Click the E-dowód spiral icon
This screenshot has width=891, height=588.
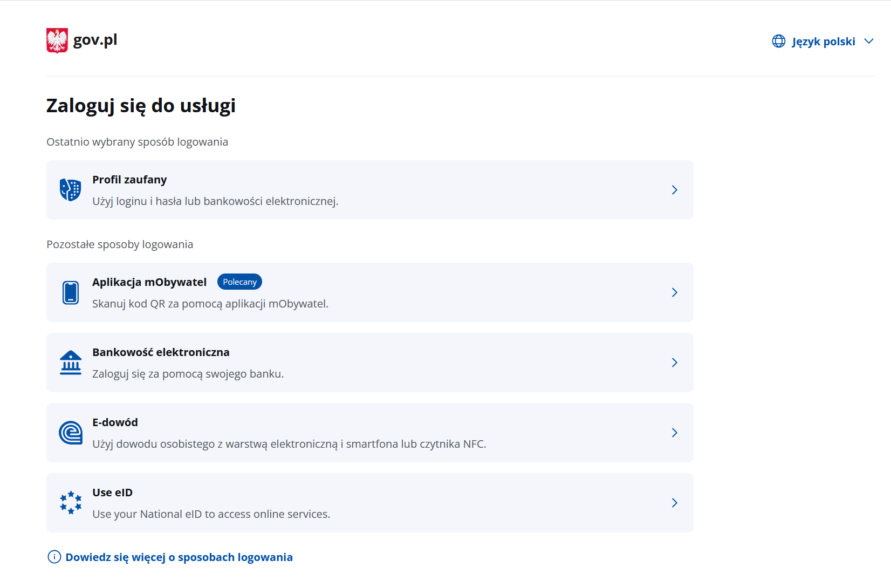70,433
